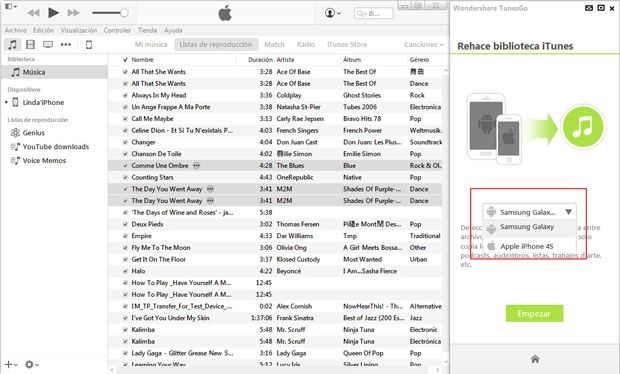Screen dimensions: 620x374
Task: Click the rewind previous track button
Action: click(34, 13)
